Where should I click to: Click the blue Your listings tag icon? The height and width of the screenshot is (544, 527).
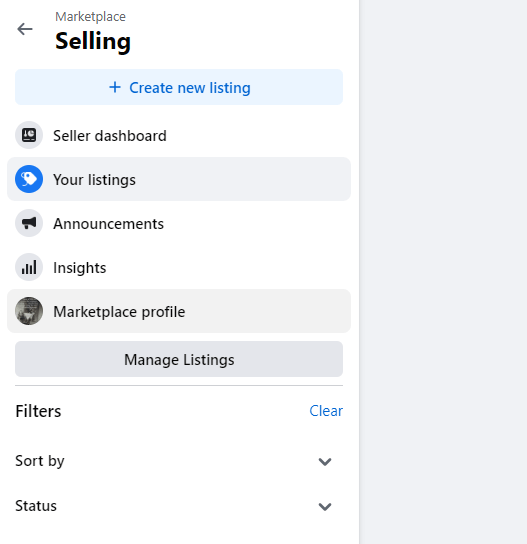point(29,179)
